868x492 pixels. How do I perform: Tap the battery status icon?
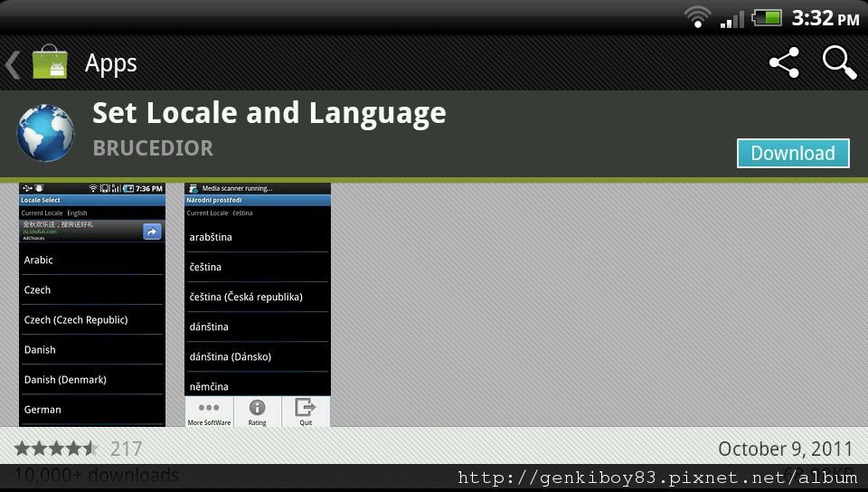point(767,18)
